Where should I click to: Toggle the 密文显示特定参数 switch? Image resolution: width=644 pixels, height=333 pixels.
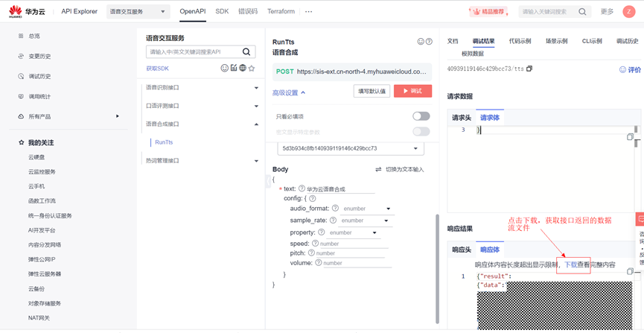coord(421,132)
